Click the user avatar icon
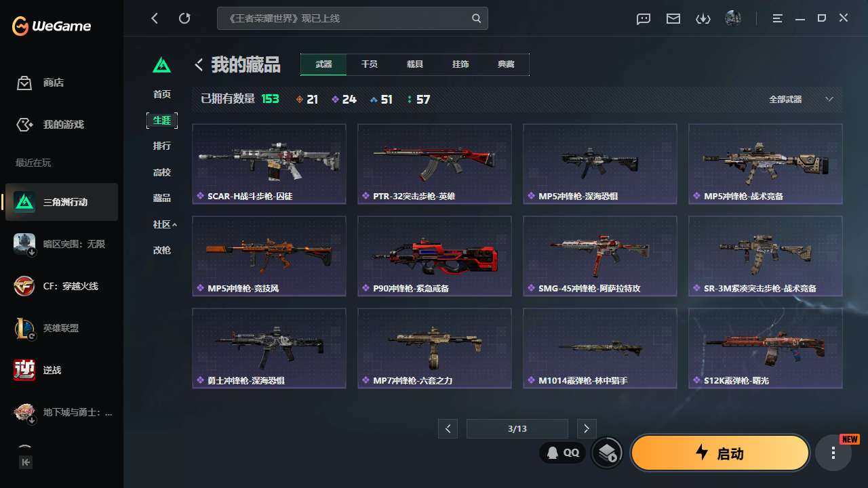Image resolution: width=868 pixels, height=488 pixels. (733, 18)
